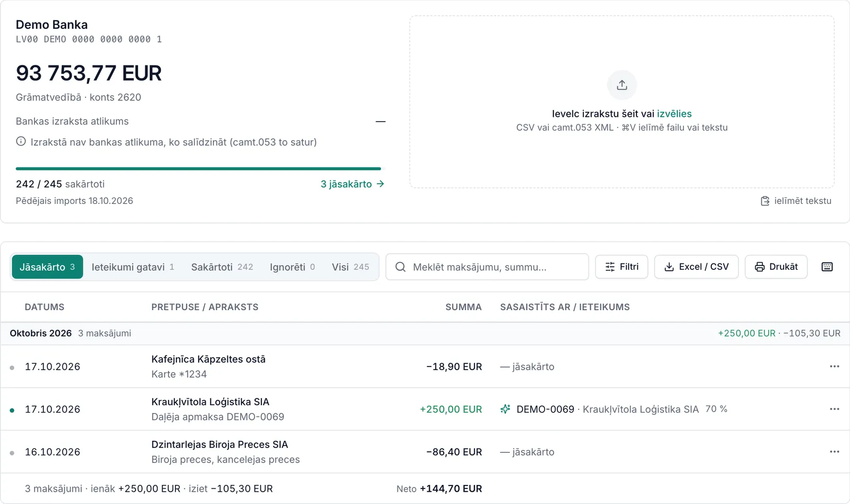The height and width of the screenshot is (504, 850).
Task: Click the upload icon in the drop zone
Action: tap(622, 85)
